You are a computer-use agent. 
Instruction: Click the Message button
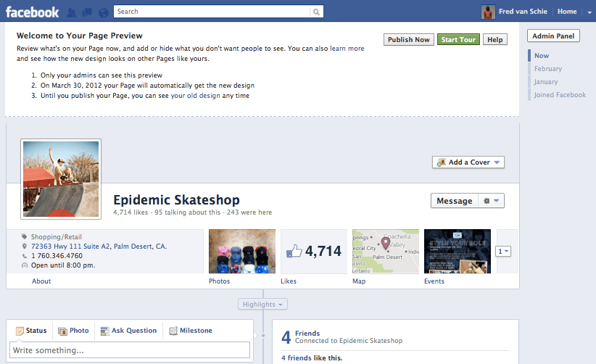tap(455, 201)
